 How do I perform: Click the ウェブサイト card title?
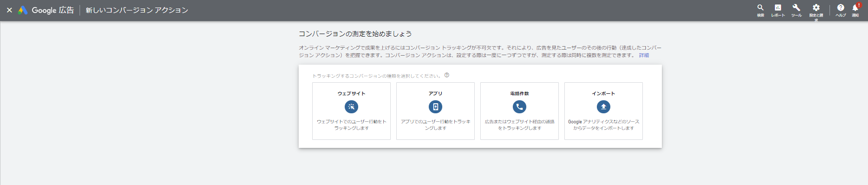point(351,93)
